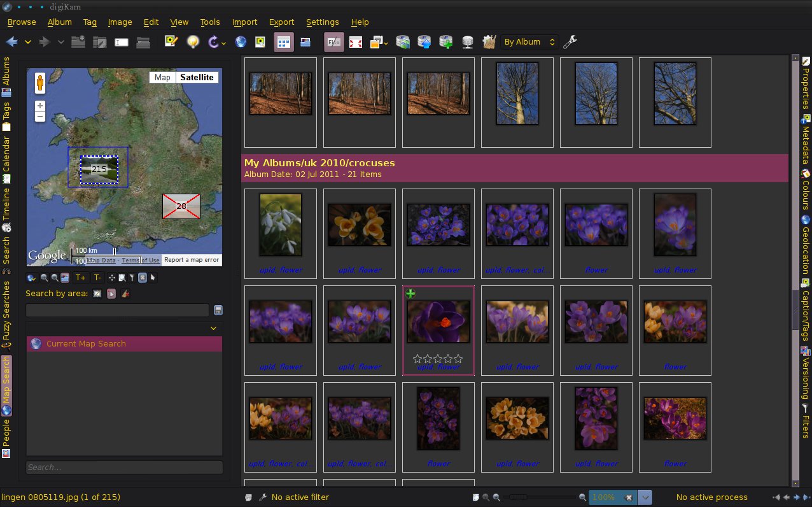
Task: Open the Forward history dropdown arrow
Action: pos(61,42)
